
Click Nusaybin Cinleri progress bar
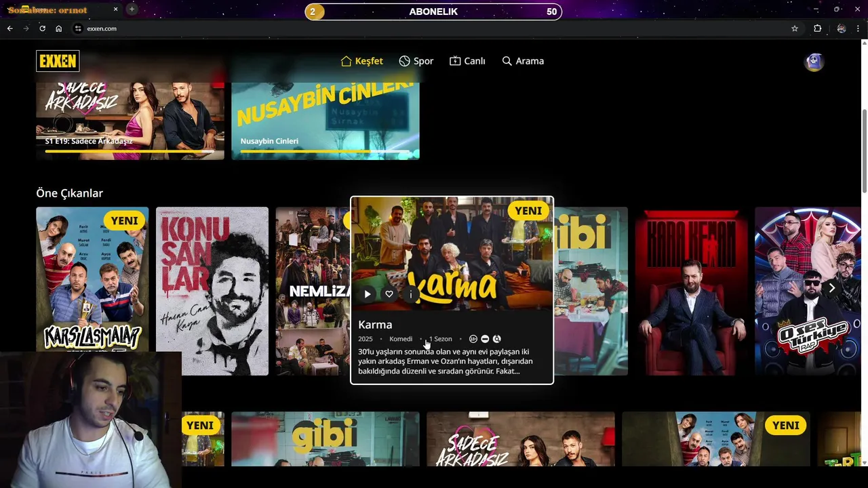click(325, 152)
